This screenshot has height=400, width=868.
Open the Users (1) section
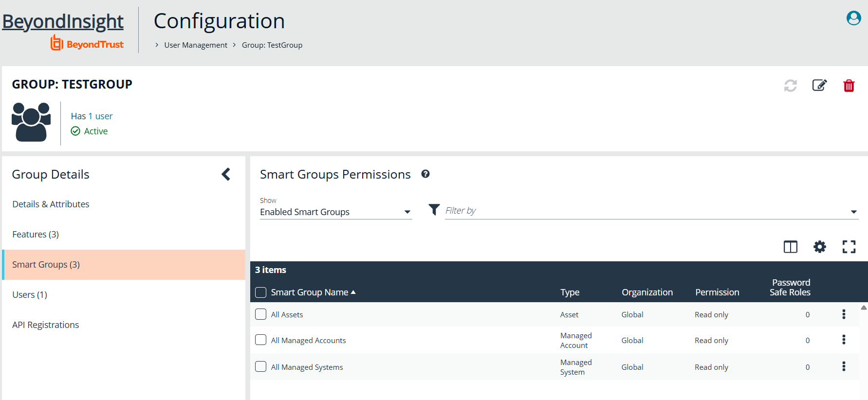[x=30, y=295]
